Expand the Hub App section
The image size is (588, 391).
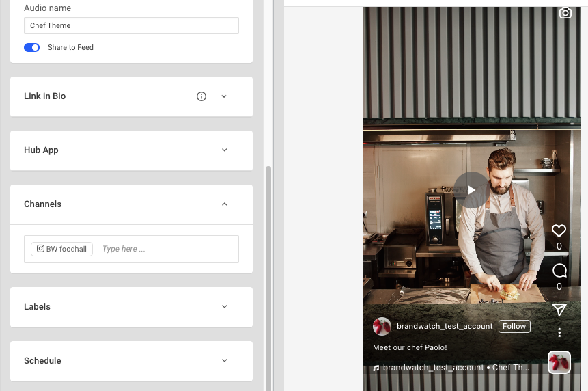coord(224,150)
